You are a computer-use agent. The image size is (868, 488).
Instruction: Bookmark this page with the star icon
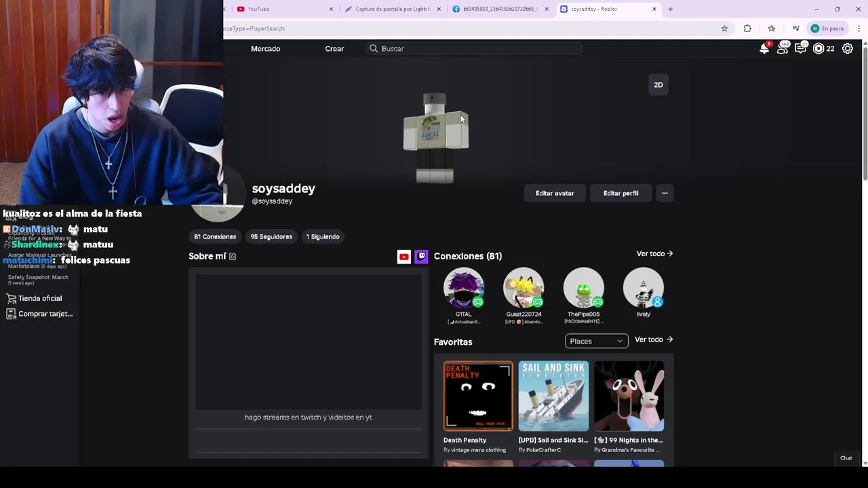[x=724, y=28]
